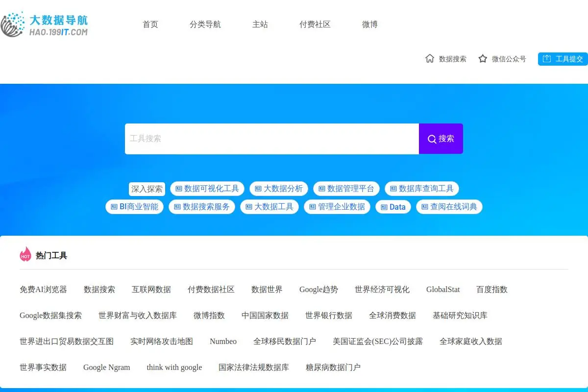Click the 微信公众号 header link text
Image resolution: width=588 pixels, height=392 pixels.
pos(509,59)
